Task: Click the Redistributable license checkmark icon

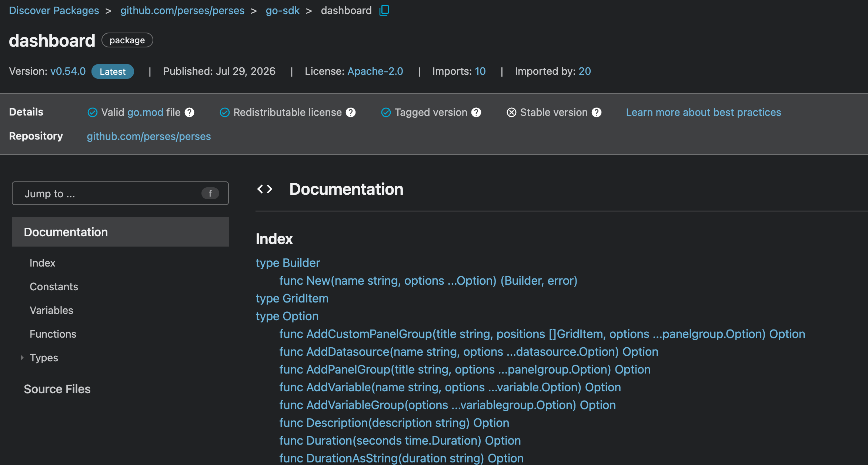Action: (224, 113)
